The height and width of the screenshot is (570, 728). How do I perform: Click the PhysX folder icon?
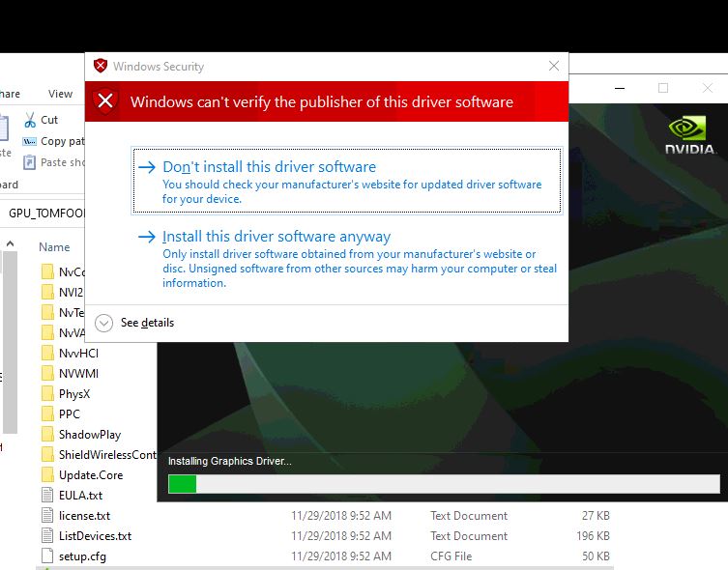coord(47,394)
